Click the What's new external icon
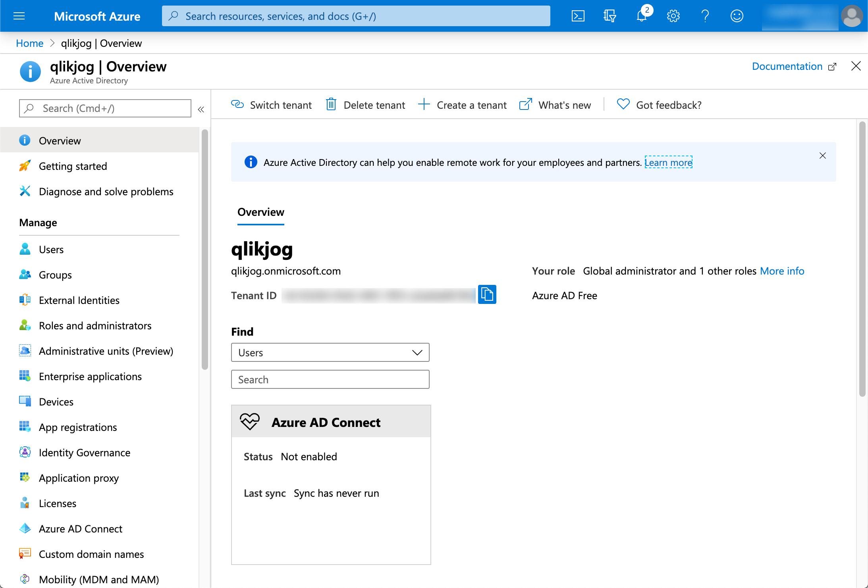868x588 pixels. pos(526,104)
